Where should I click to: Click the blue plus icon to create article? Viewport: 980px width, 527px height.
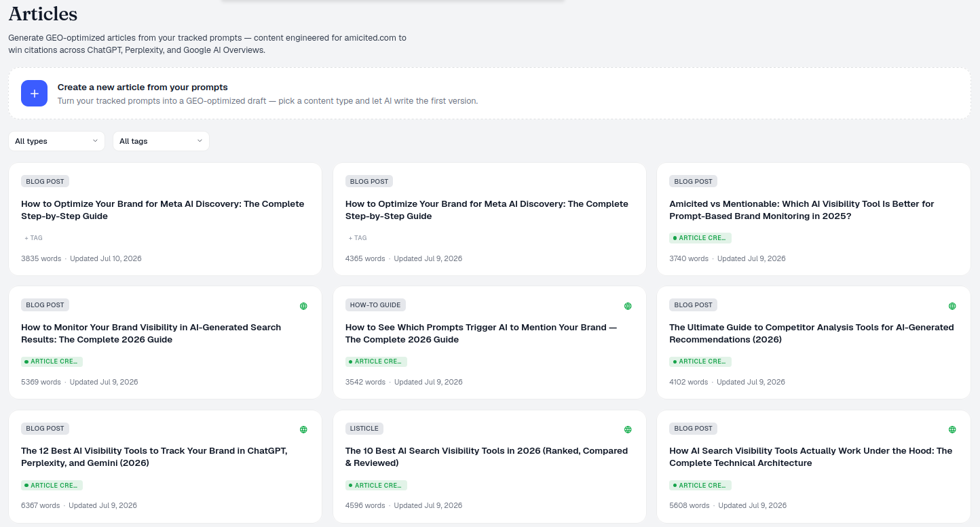coord(34,93)
